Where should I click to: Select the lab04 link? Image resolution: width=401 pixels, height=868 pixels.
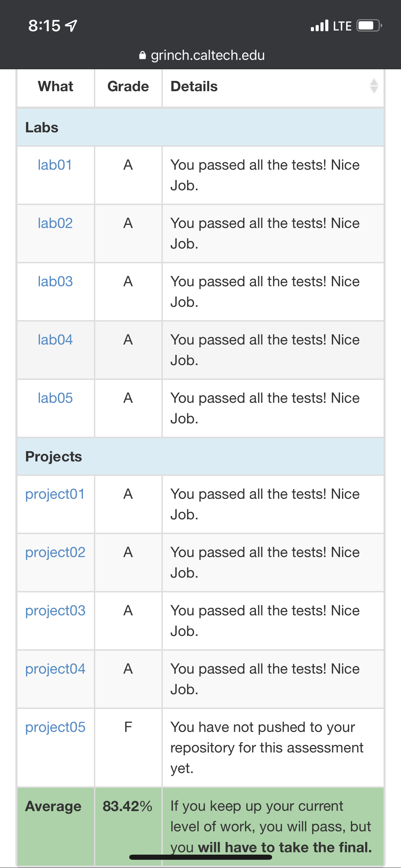pyautogui.click(x=55, y=340)
